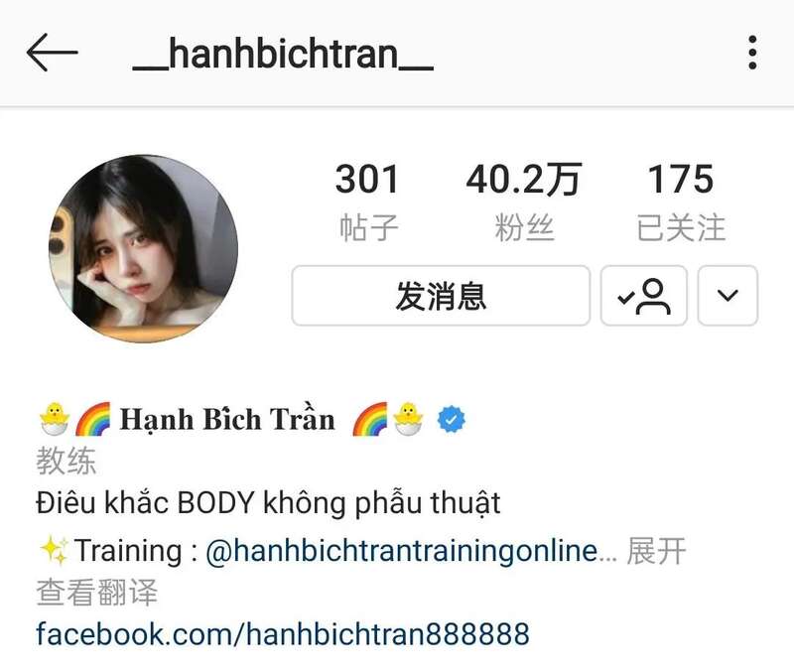Send a message with the 发消息 button
The width and height of the screenshot is (794, 672).
(x=441, y=296)
